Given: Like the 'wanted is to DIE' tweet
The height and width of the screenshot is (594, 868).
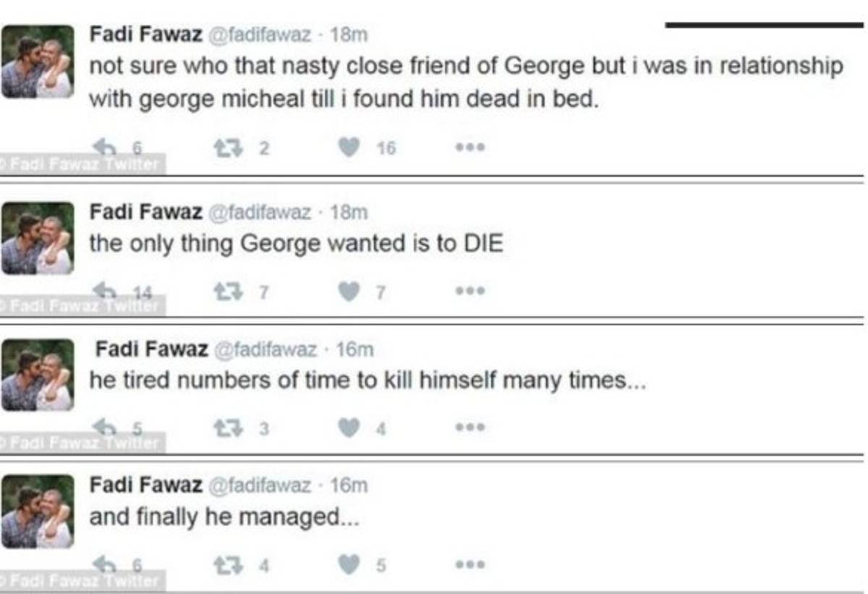Looking at the screenshot, I should pyautogui.click(x=349, y=292).
